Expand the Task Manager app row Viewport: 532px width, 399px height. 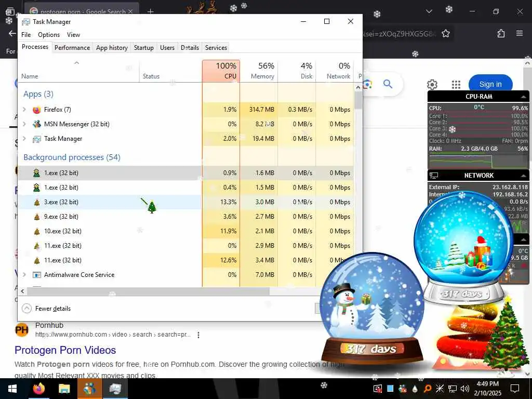[x=24, y=138]
